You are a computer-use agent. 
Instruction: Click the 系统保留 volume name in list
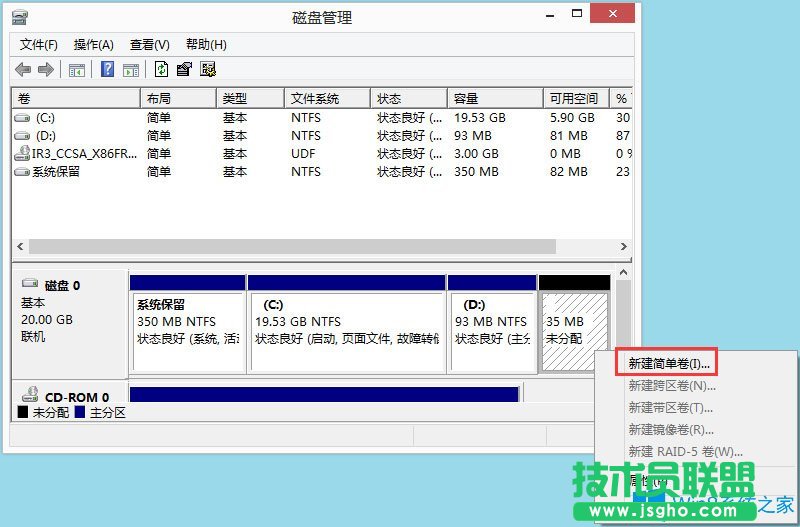coord(56,172)
